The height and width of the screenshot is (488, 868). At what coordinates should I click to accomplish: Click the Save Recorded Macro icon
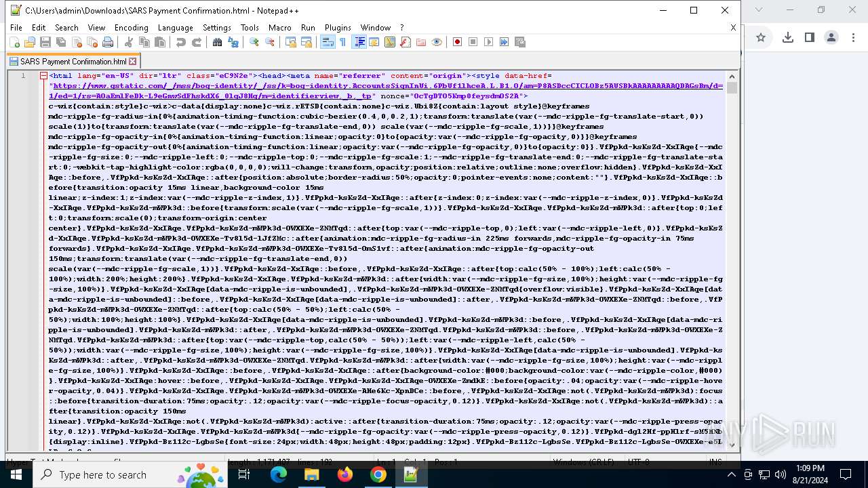(519, 42)
